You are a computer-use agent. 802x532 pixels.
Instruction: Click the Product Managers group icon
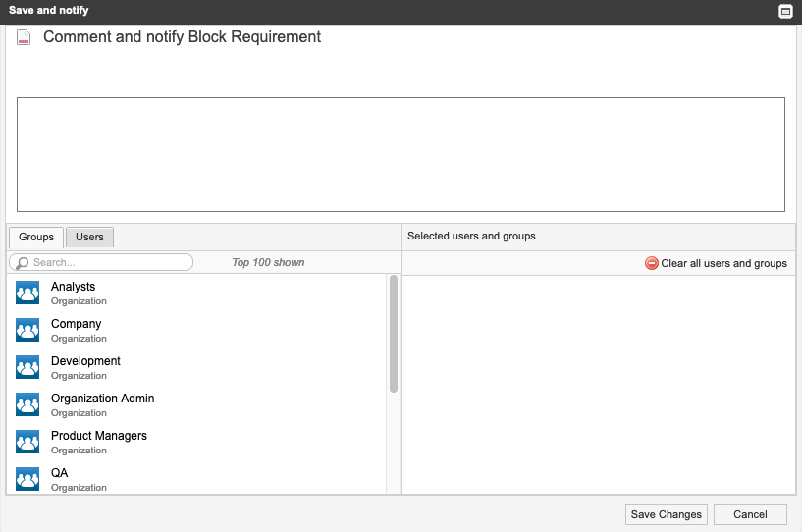pos(27,442)
